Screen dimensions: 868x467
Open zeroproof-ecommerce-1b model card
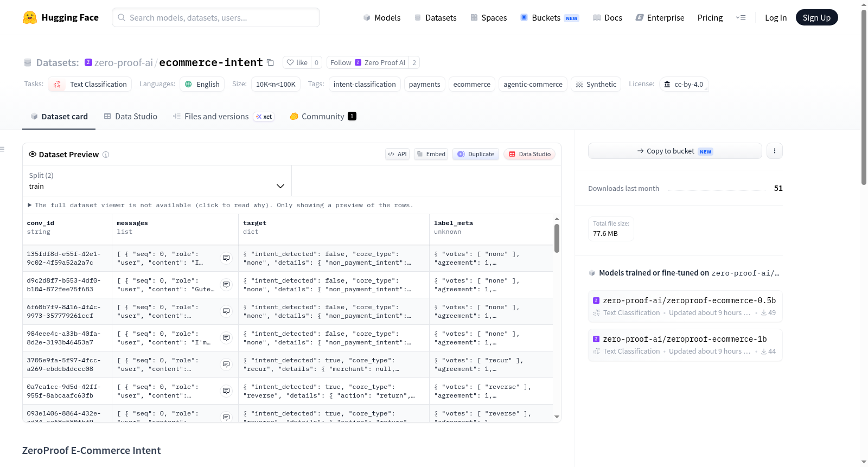click(685, 344)
